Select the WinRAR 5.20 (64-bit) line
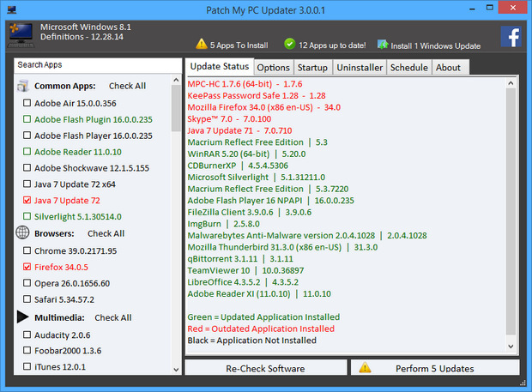 click(246, 154)
